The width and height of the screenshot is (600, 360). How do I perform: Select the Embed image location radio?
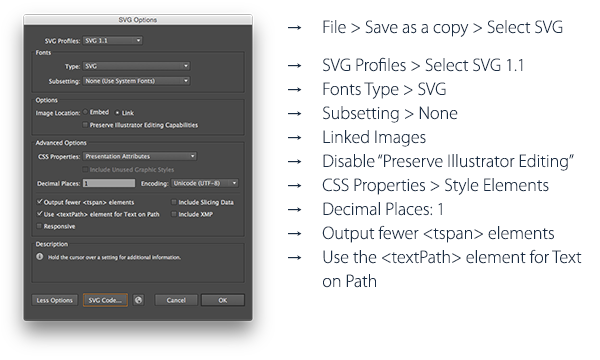point(85,112)
